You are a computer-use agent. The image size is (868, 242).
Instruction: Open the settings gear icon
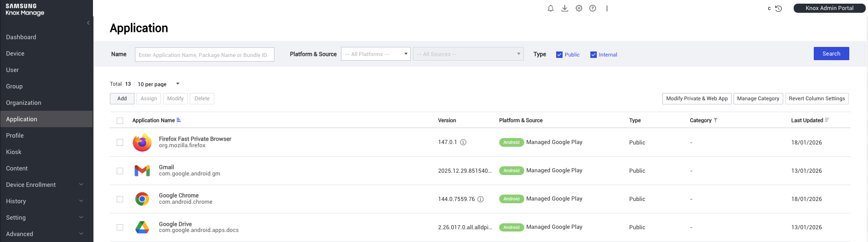point(579,8)
